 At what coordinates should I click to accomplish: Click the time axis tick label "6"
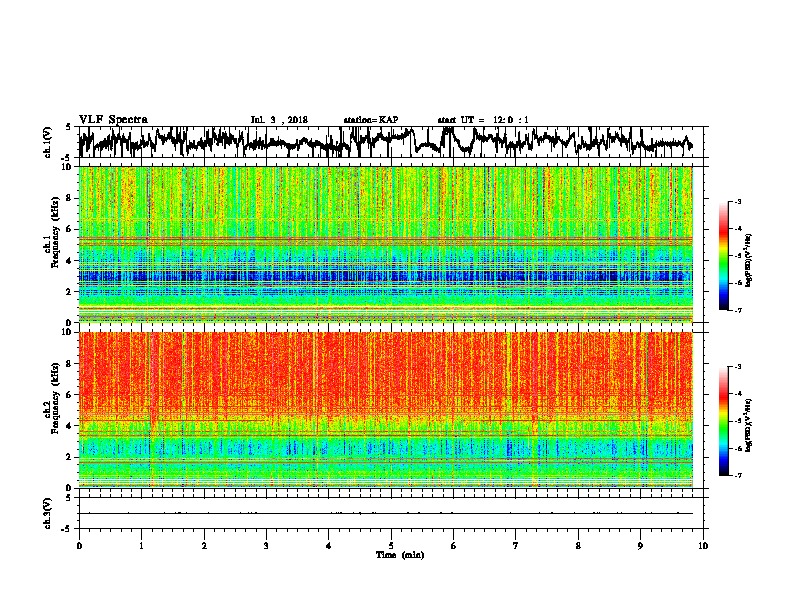point(454,546)
